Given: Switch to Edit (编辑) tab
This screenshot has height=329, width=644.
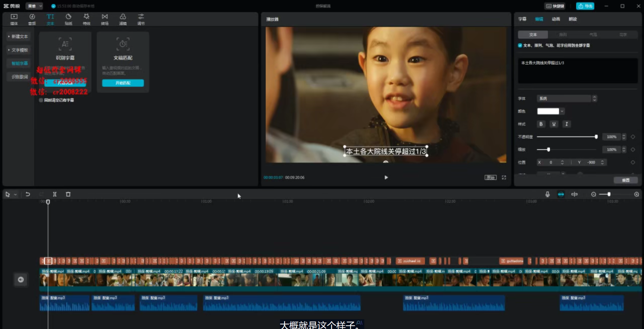Looking at the screenshot, I should coord(539,19).
